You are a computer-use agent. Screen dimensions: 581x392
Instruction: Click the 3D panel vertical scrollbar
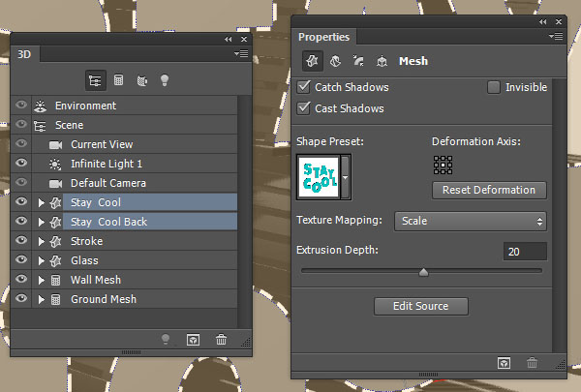coord(244,211)
